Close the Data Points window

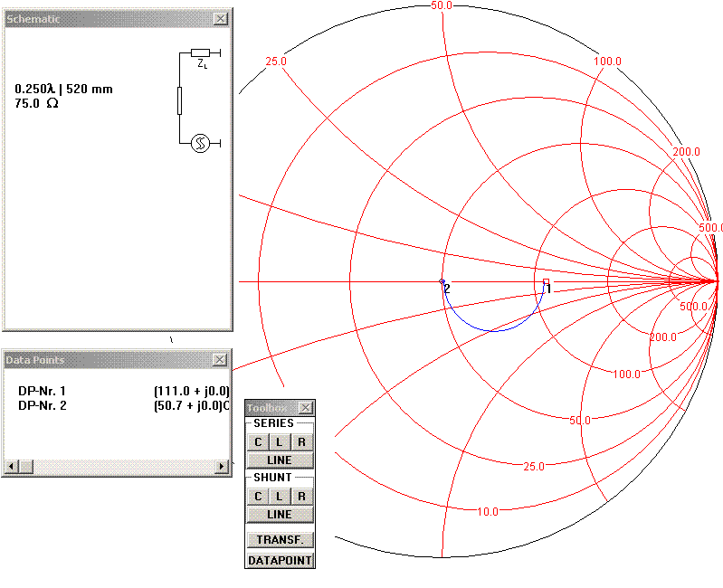(x=221, y=360)
